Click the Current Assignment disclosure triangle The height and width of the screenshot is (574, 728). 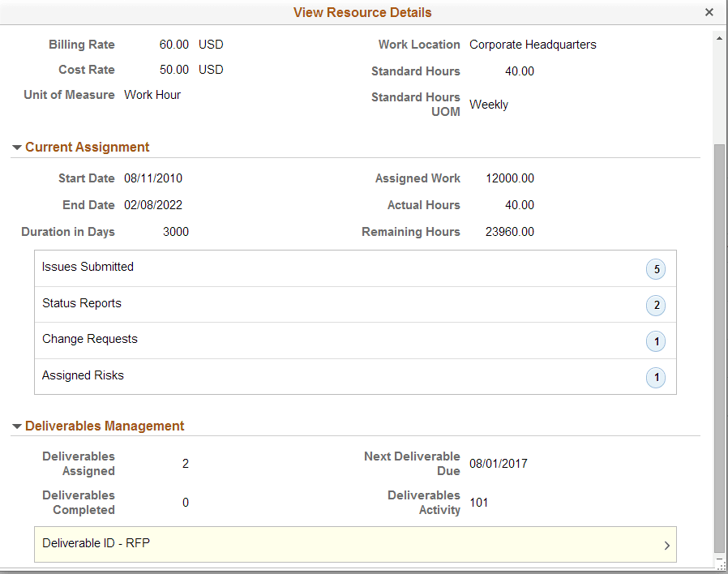tap(18, 147)
